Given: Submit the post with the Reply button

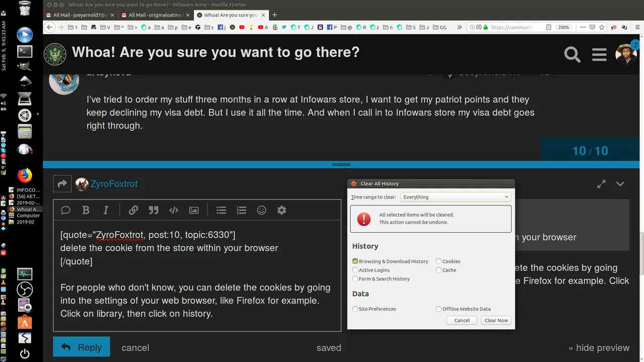Looking at the screenshot, I should click(x=82, y=347).
